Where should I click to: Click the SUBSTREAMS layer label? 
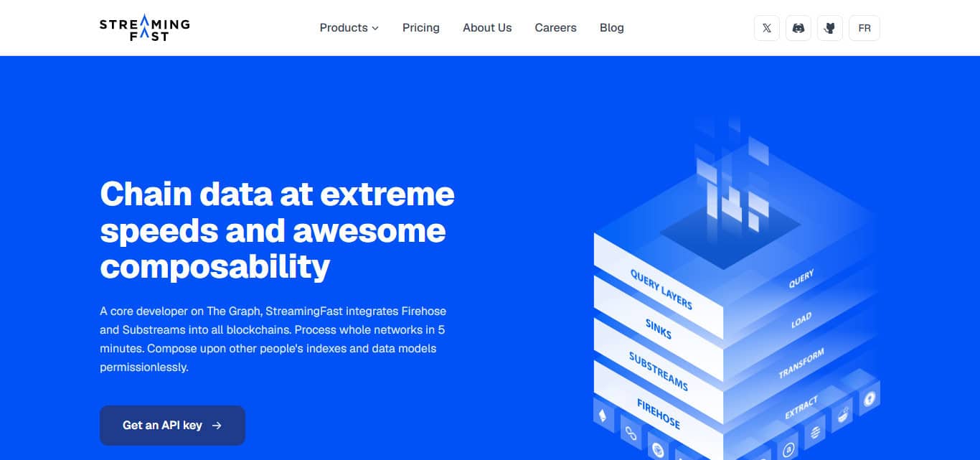[658, 371]
